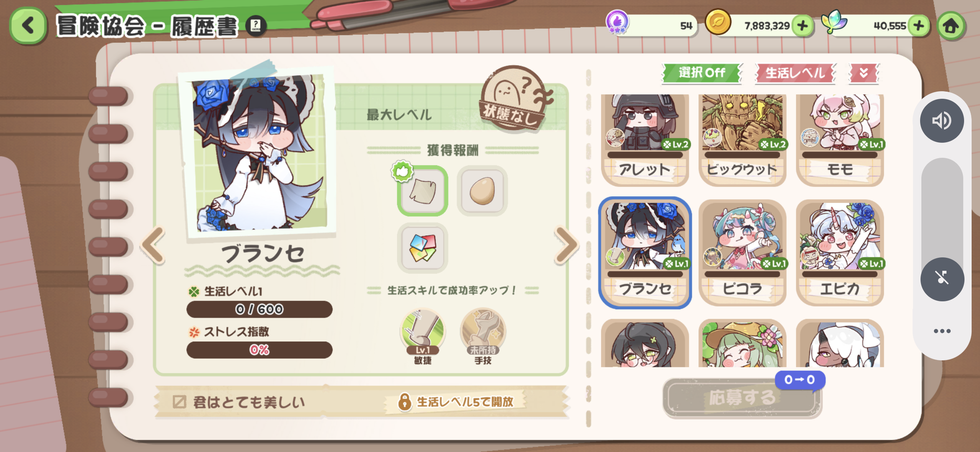Show previous character with left arrow

(153, 246)
